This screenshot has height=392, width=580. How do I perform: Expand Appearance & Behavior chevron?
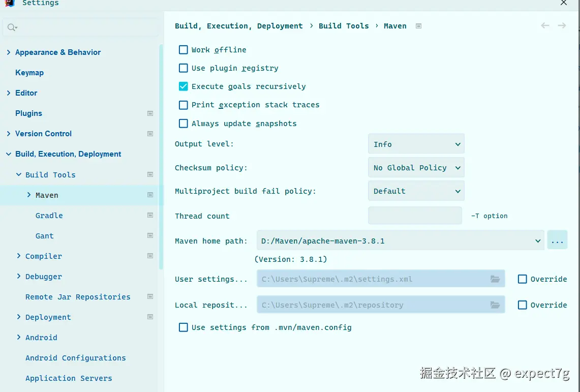click(9, 52)
